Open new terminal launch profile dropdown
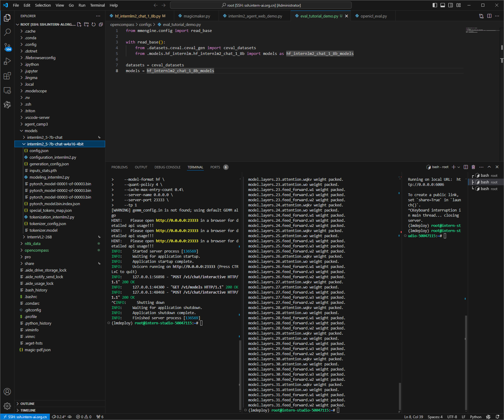The image size is (504, 420). [459, 167]
